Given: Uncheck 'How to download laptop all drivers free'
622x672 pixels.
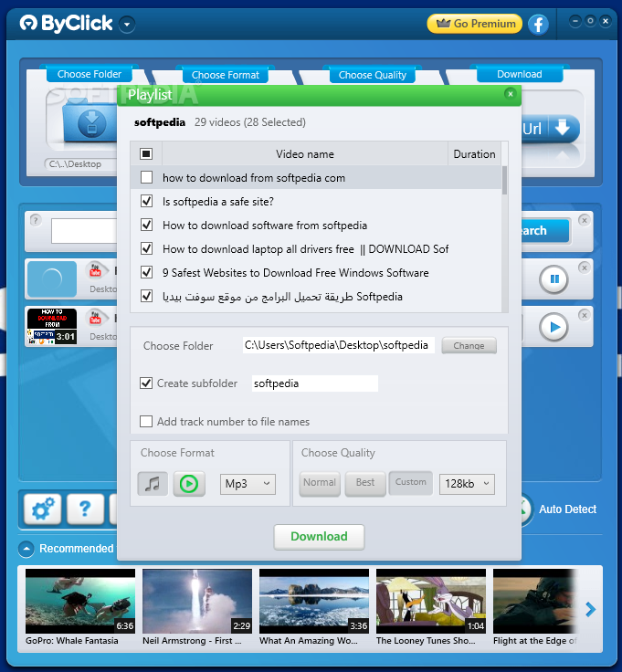Looking at the screenshot, I should 147,248.
